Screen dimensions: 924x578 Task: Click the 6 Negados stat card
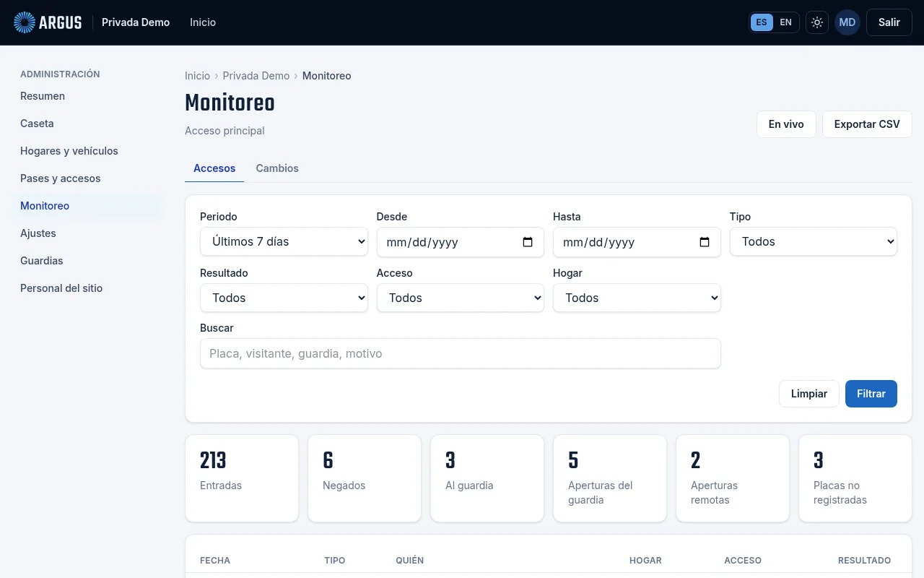tap(365, 478)
